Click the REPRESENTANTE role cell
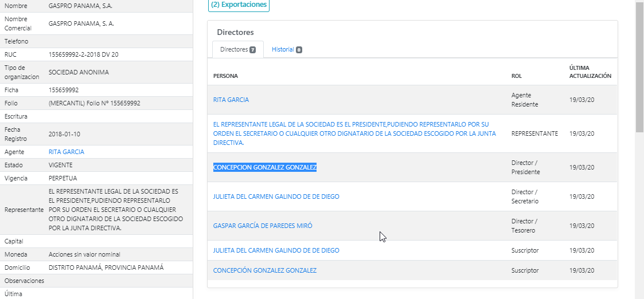 click(x=534, y=133)
